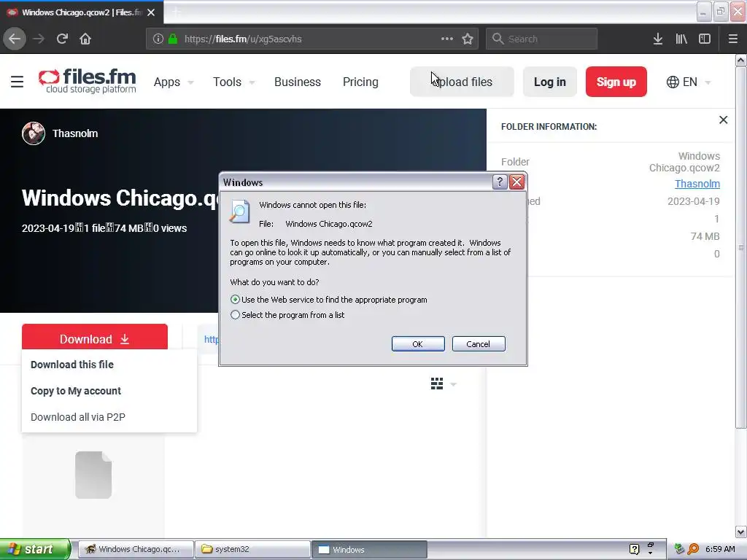Focus the browser Search box
Image resolution: width=747 pixels, height=560 pixels.
[x=542, y=39]
